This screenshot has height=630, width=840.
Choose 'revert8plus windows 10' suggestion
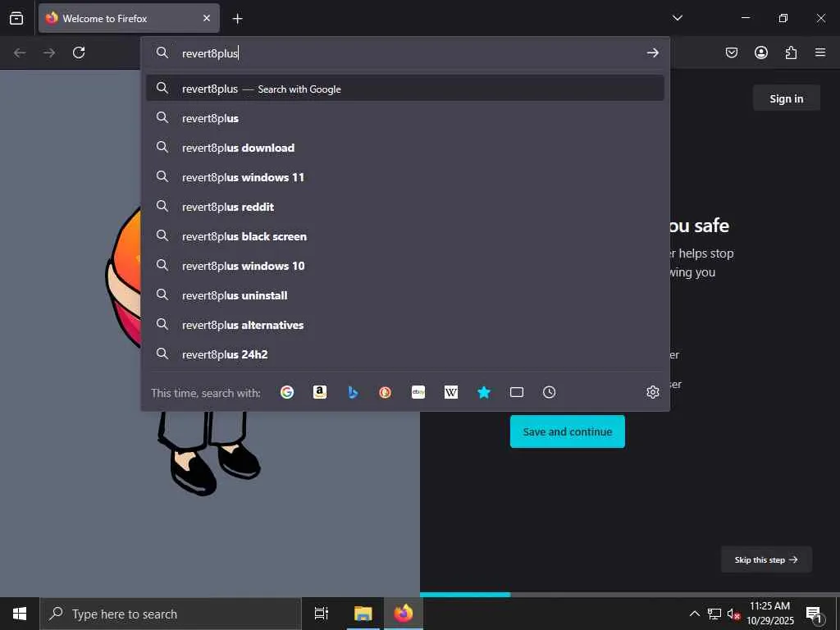coord(405,265)
